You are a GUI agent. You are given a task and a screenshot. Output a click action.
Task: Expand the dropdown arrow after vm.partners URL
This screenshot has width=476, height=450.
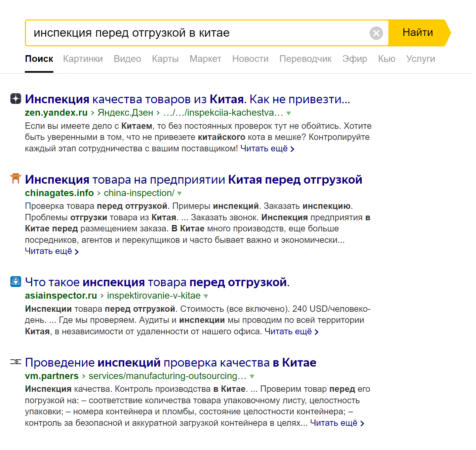252,377
